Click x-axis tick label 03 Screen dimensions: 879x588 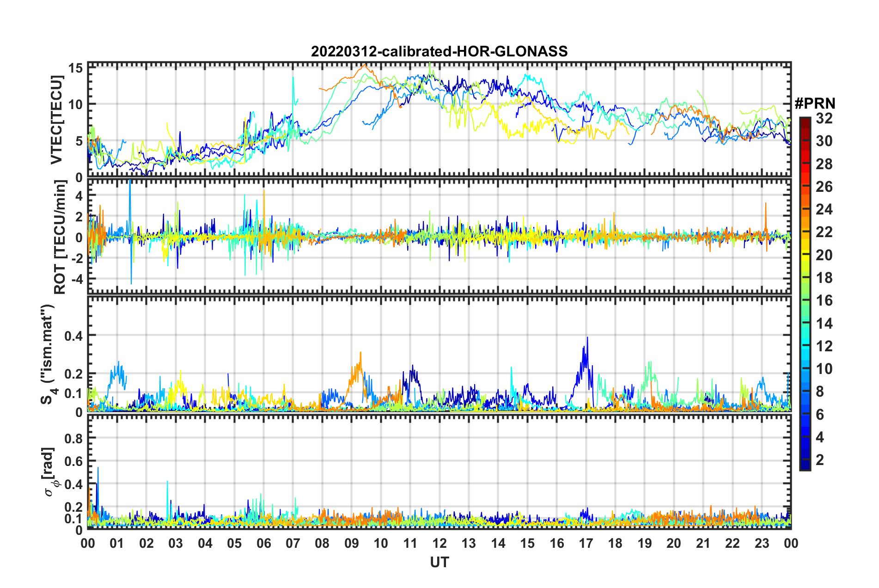pos(176,543)
